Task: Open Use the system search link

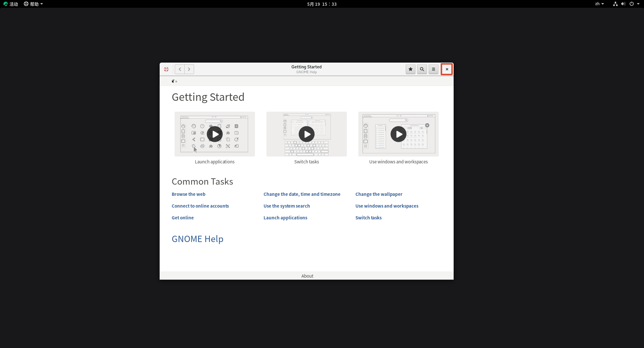Action: [x=287, y=206]
